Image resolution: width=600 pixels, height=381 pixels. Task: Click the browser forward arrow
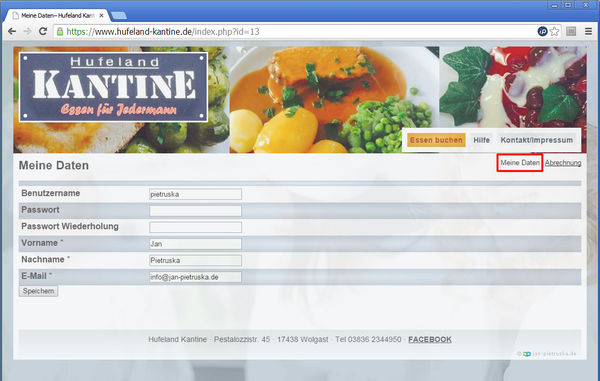click(x=28, y=31)
